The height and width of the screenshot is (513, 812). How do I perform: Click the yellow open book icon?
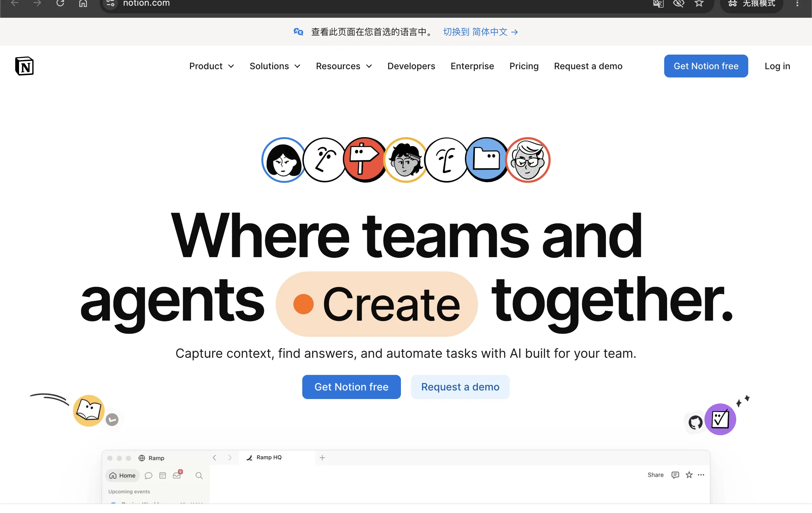pos(89,410)
